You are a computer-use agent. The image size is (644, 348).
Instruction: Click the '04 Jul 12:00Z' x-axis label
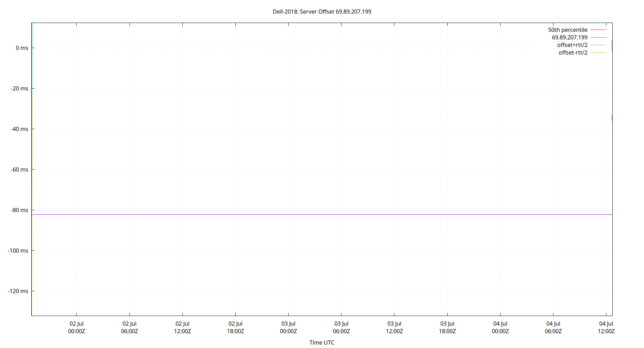pos(606,327)
